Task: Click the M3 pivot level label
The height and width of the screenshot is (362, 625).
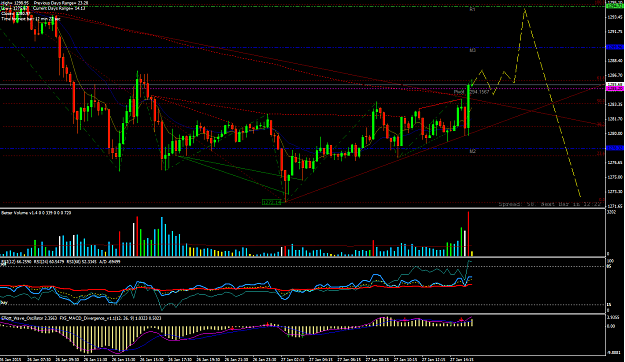Action: click(472, 51)
